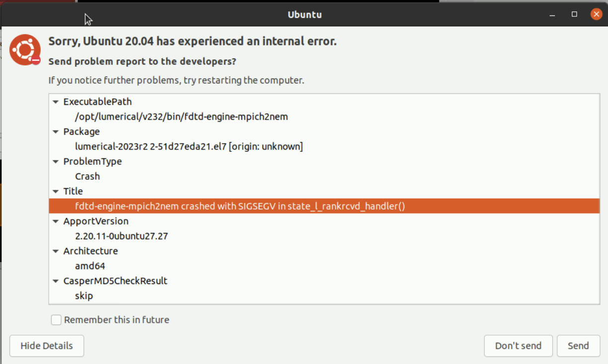Viewport: 608px width, 364px height.
Task: Collapse the ExecutablePath expander
Action: tap(56, 102)
